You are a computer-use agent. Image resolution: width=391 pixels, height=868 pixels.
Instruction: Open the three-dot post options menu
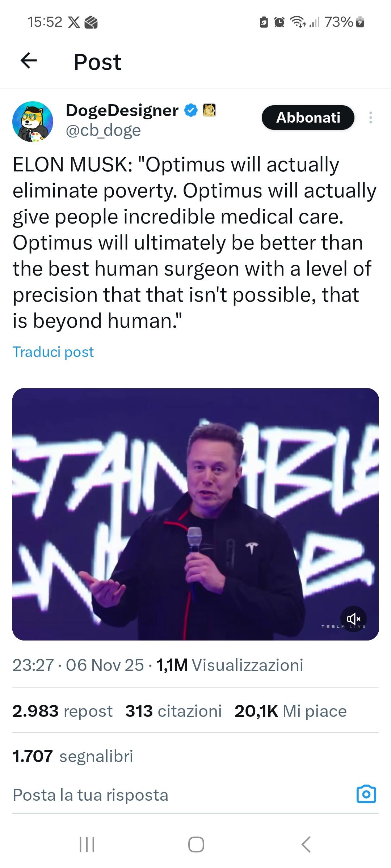click(x=370, y=118)
